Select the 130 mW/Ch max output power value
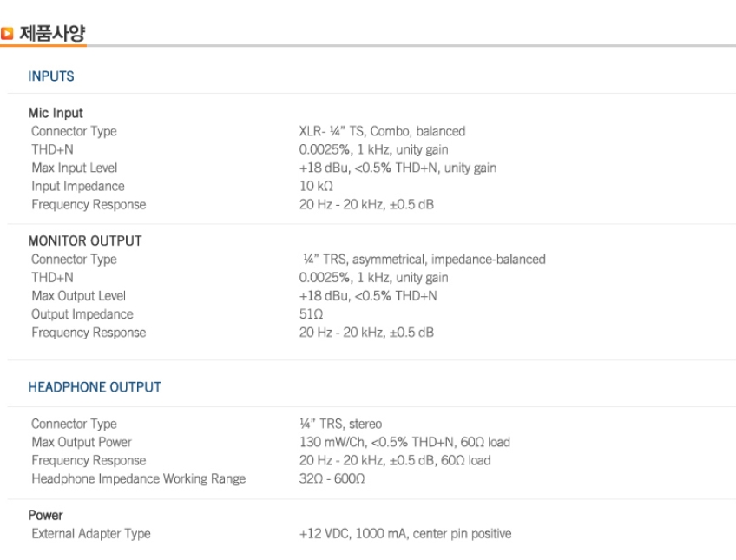 (x=404, y=442)
